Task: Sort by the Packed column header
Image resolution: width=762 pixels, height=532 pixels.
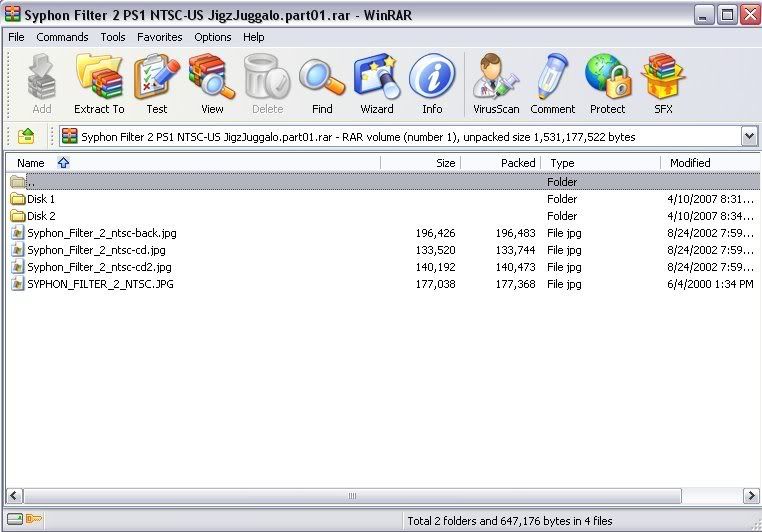Action: [501, 163]
